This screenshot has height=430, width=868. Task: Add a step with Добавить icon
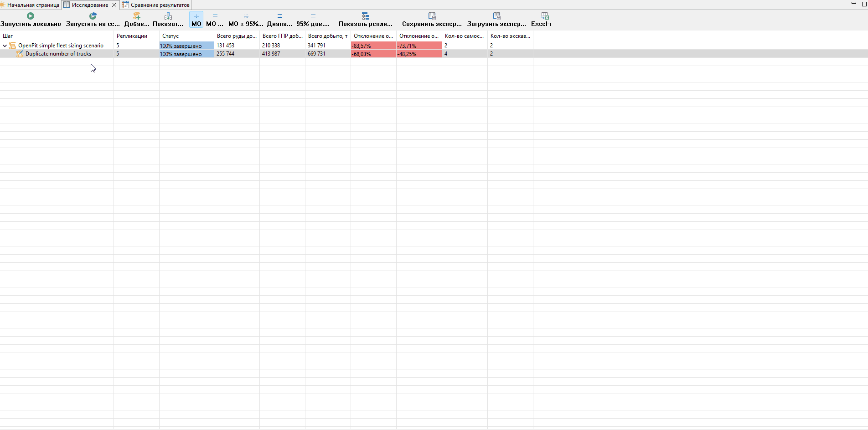pyautogui.click(x=137, y=16)
